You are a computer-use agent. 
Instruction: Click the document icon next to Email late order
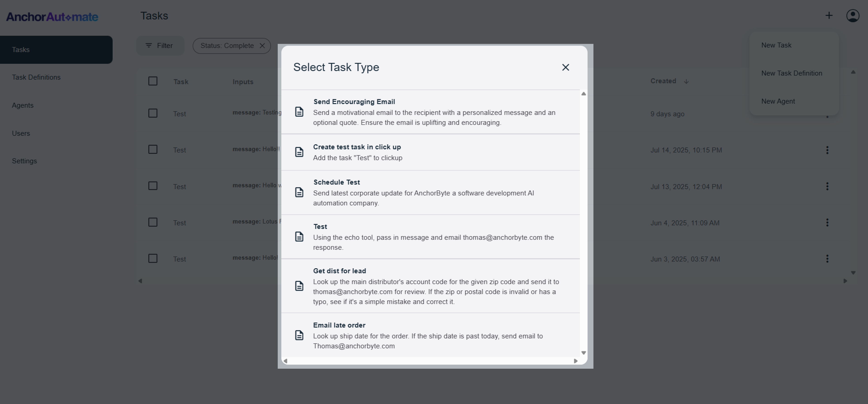point(299,335)
